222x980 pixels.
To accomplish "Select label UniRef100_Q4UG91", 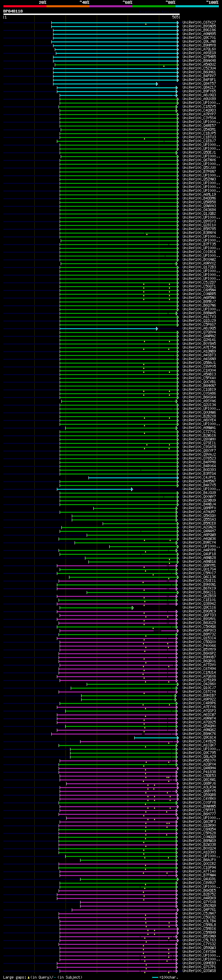I will point(199,879).
